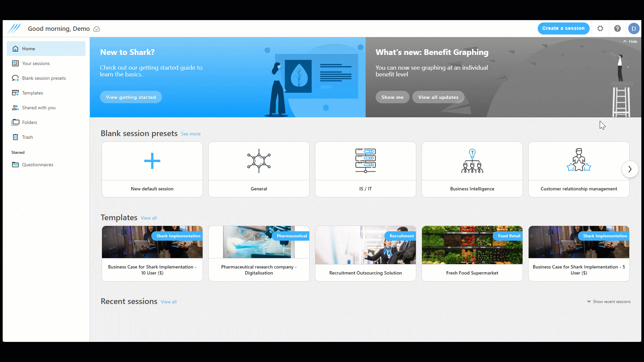The height and width of the screenshot is (362, 644).
Task: Expand Show recent sessions
Action: click(609, 302)
